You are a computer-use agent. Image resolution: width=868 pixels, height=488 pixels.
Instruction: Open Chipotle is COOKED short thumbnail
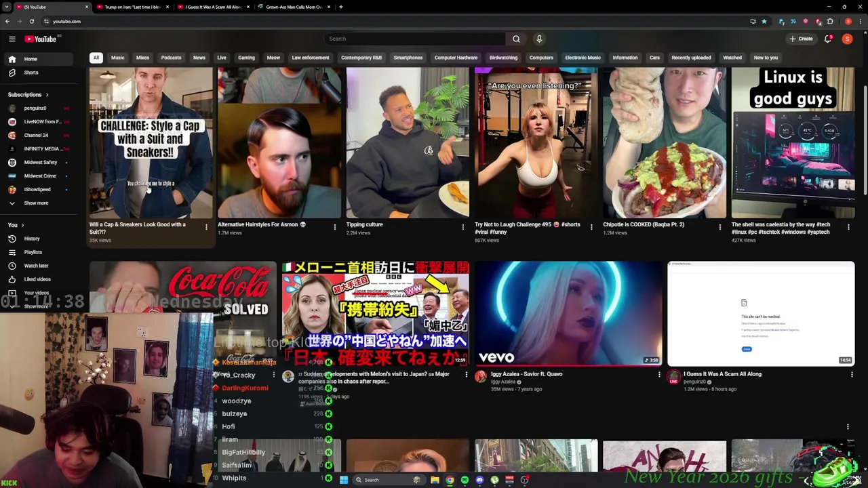(x=665, y=142)
